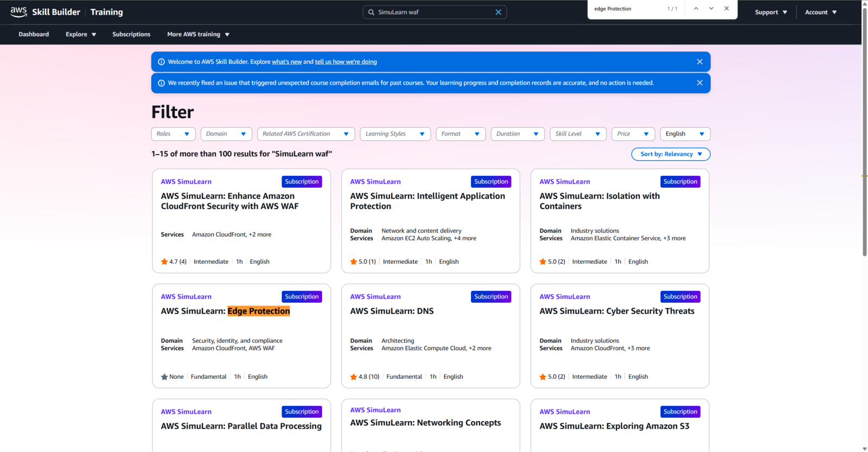Change the English language filter
Screen dimensions: 868x452
click(x=685, y=134)
